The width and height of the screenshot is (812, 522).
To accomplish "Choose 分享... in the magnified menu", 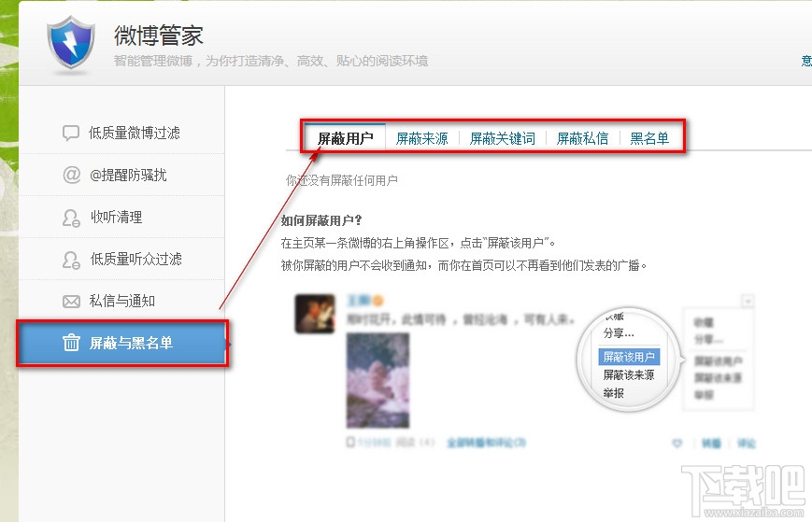I will (619, 332).
